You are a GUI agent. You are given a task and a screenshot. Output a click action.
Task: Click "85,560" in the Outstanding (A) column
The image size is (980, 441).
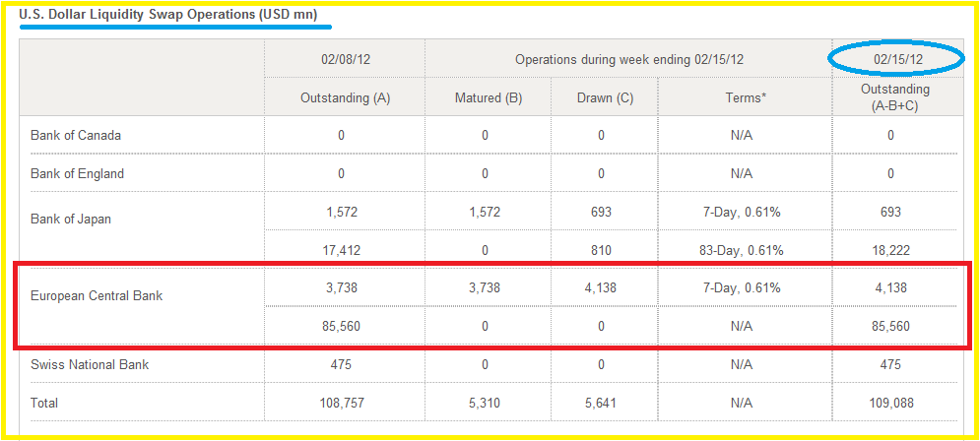[x=341, y=326]
